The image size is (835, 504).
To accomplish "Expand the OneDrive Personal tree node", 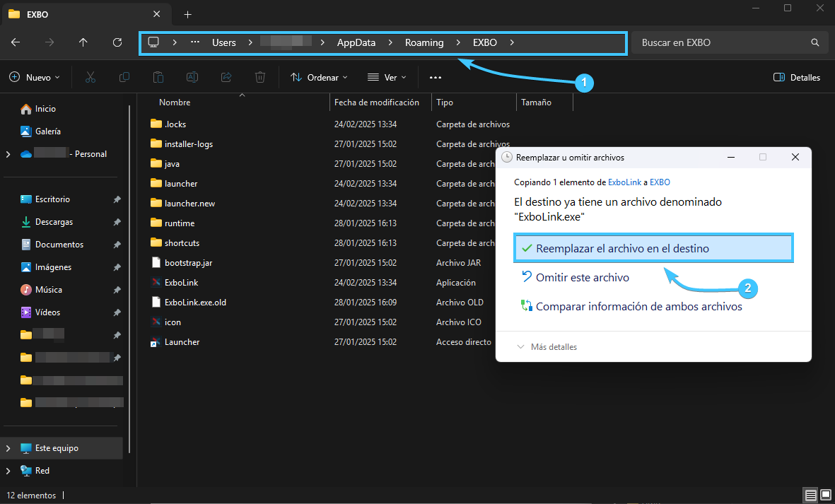I will [x=8, y=154].
